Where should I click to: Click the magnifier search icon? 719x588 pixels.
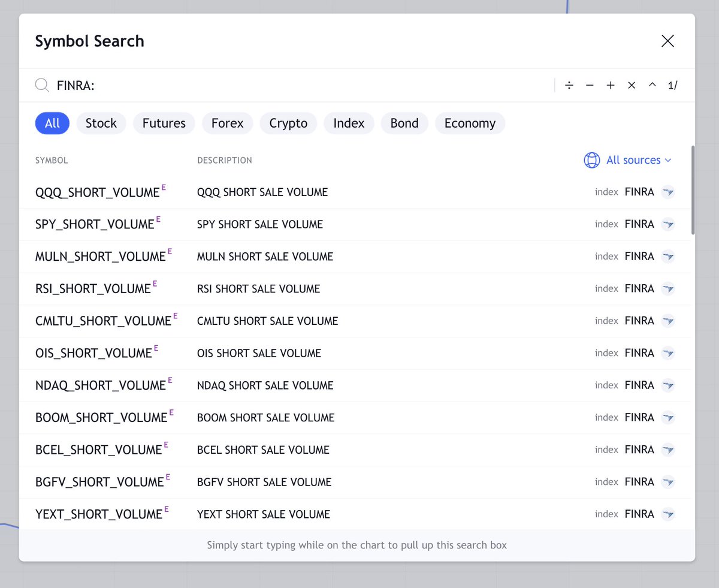pyautogui.click(x=42, y=85)
